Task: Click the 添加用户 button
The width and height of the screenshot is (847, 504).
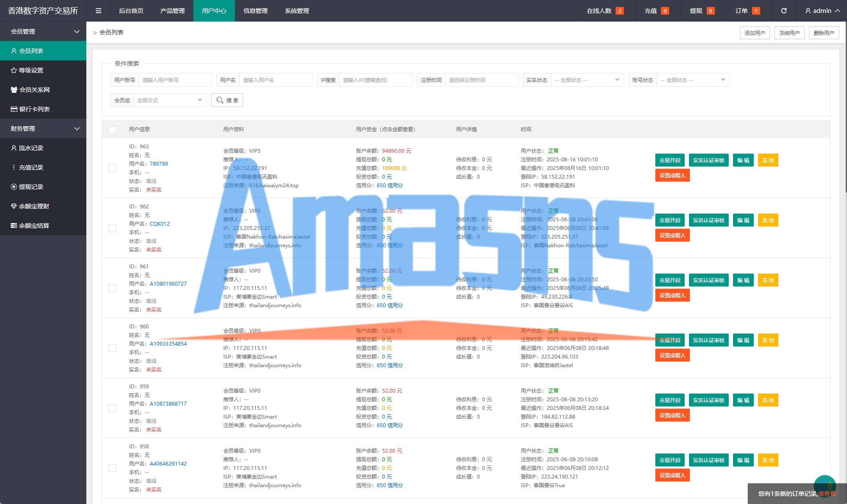Action: pyautogui.click(x=755, y=33)
